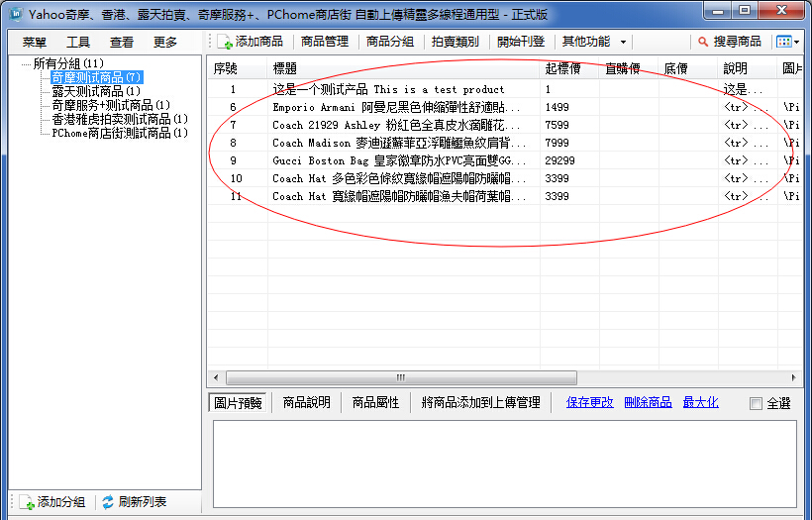Open the grid view layout icon
812x520 pixels.
[x=784, y=42]
